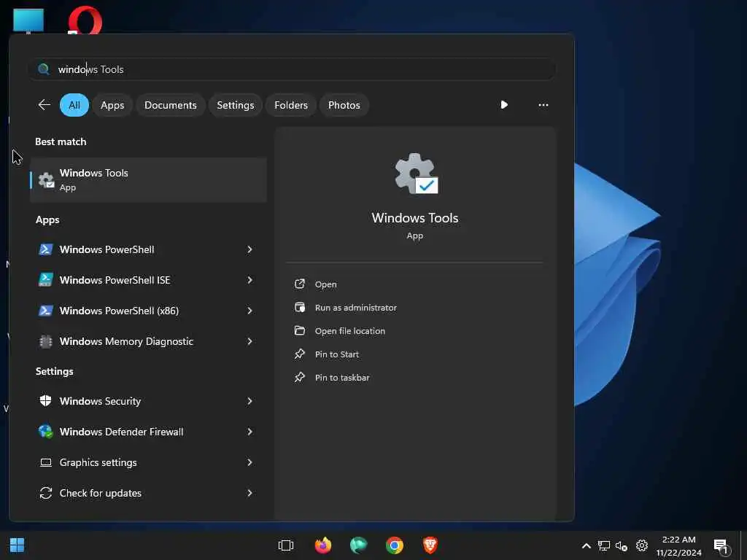Click the Windows Security shield icon
The height and width of the screenshot is (560, 747).
coord(46,400)
